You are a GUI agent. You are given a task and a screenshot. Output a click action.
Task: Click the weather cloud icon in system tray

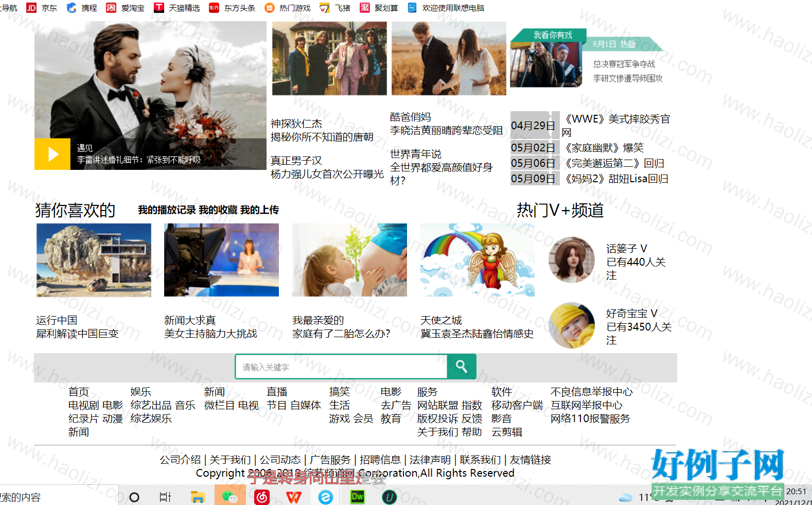pyautogui.click(x=626, y=497)
